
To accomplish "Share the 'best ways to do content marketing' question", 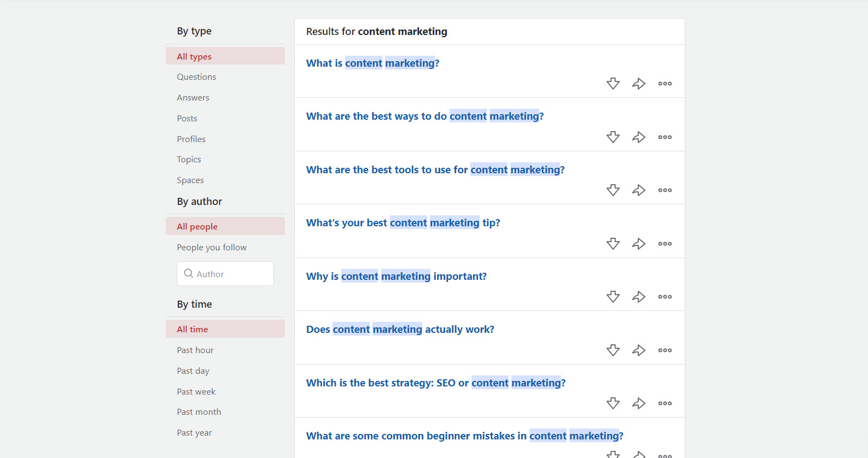I will pos(639,137).
